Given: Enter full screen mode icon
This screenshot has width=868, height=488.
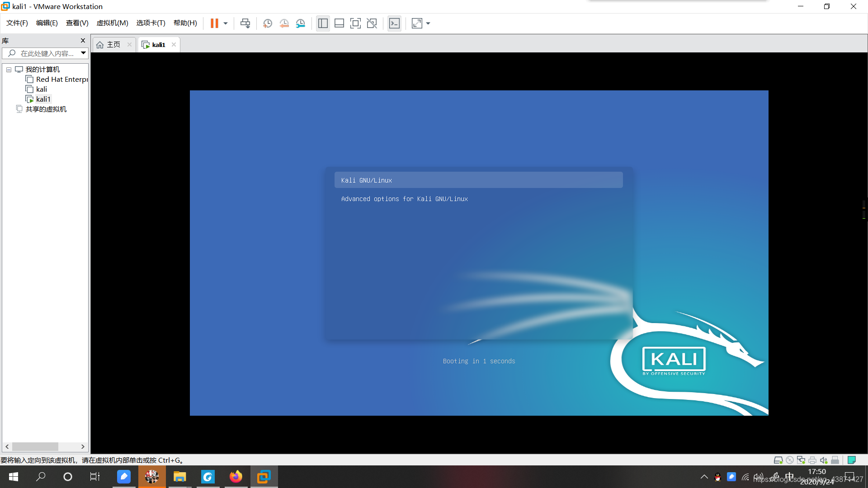Looking at the screenshot, I should tap(355, 23).
